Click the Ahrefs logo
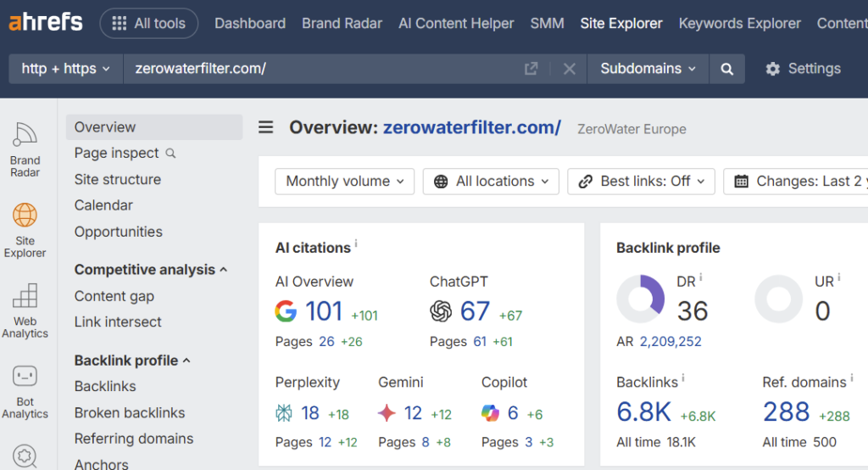This screenshot has height=470, width=868. click(46, 22)
